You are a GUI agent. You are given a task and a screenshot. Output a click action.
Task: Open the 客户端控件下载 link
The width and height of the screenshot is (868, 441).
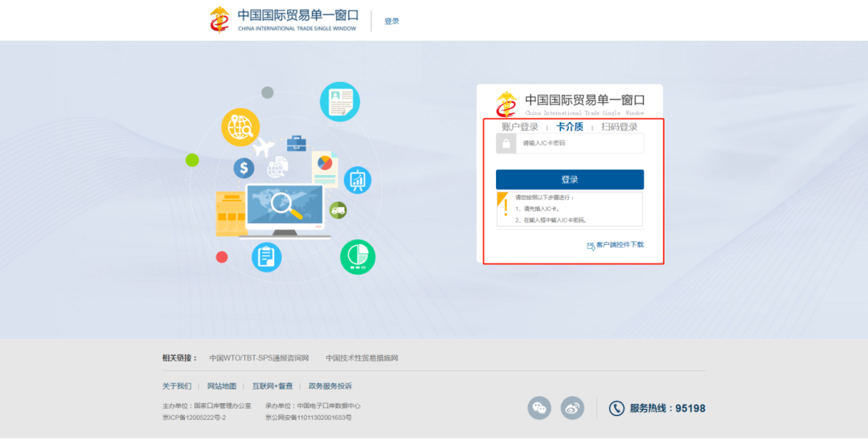[x=620, y=245]
